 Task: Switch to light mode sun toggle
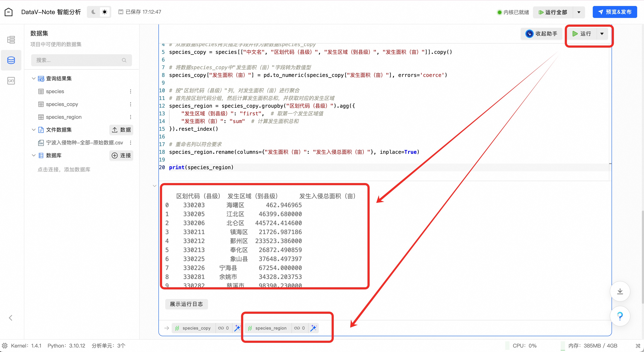(104, 12)
